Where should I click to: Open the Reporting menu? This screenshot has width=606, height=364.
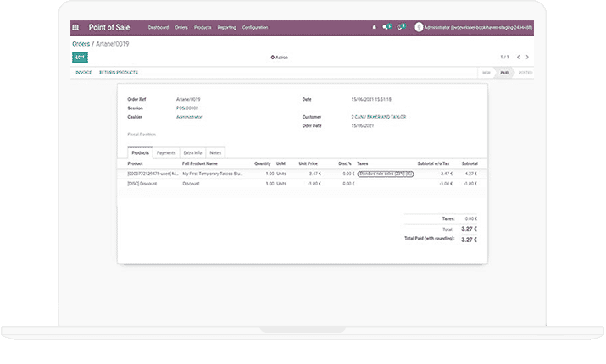[226, 27]
